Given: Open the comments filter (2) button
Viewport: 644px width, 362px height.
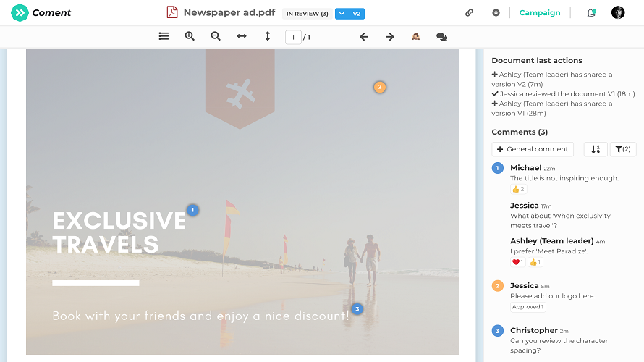Looking at the screenshot, I should [623, 149].
